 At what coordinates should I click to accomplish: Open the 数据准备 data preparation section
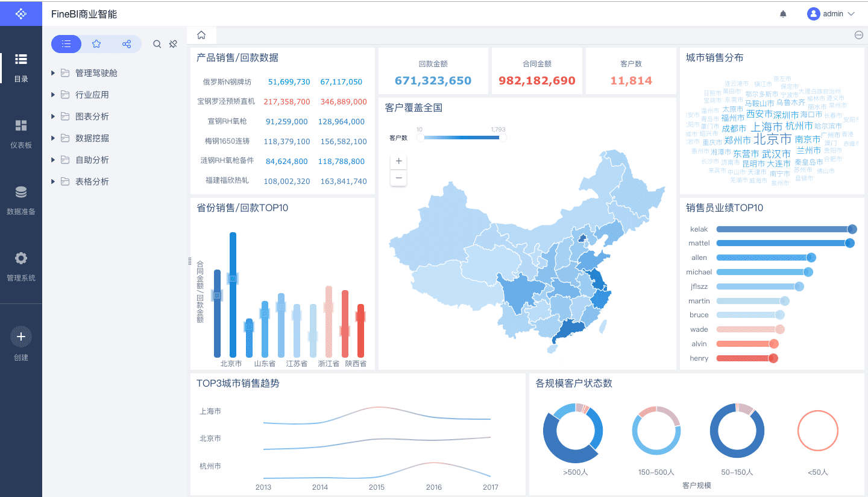[21, 200]
